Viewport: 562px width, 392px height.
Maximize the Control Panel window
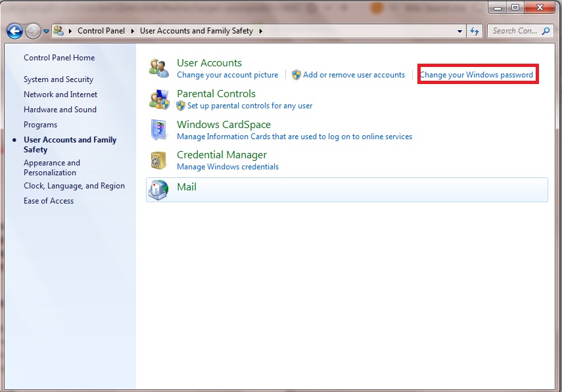pyautogui.click(x=515, y=7)
